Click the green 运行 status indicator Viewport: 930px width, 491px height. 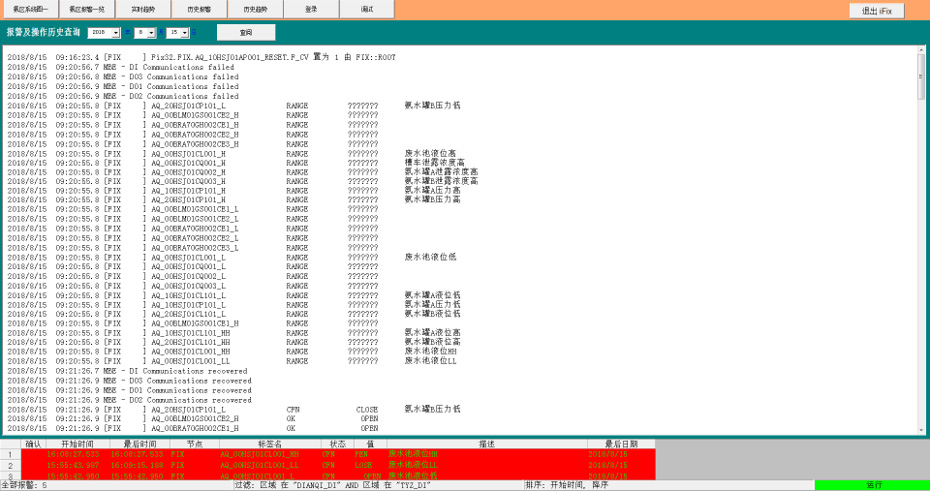[x=871, y=485]
